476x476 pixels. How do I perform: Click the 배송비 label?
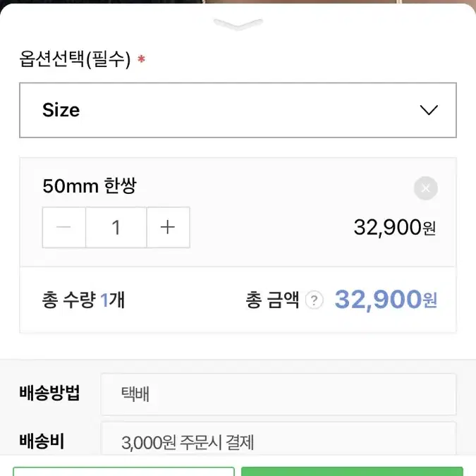42,441
